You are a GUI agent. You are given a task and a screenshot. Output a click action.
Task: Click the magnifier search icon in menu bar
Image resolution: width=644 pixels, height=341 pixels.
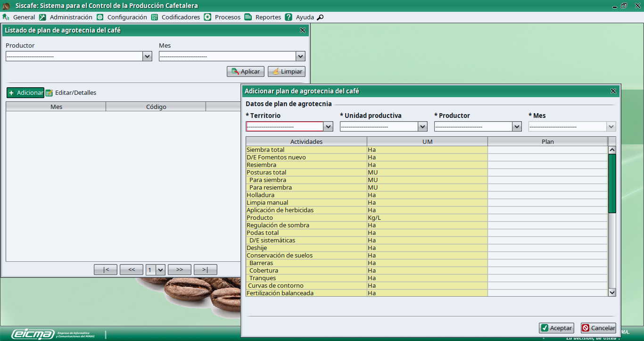coord(320,17)
